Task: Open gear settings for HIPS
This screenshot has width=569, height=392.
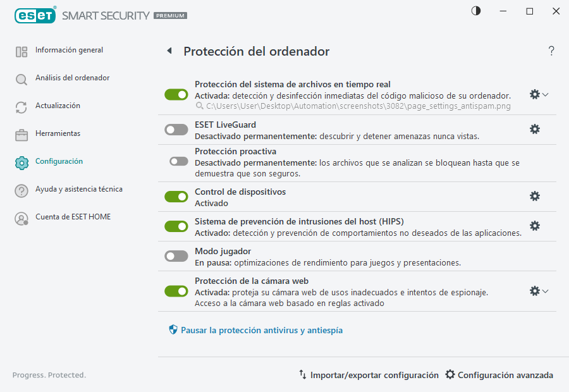Action: pyautogui.click(x=535, y=225)
